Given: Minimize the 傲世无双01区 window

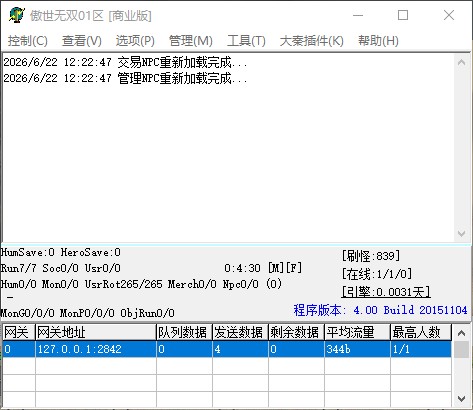Looking at the screenshot, I should click(x=358, y=15).
